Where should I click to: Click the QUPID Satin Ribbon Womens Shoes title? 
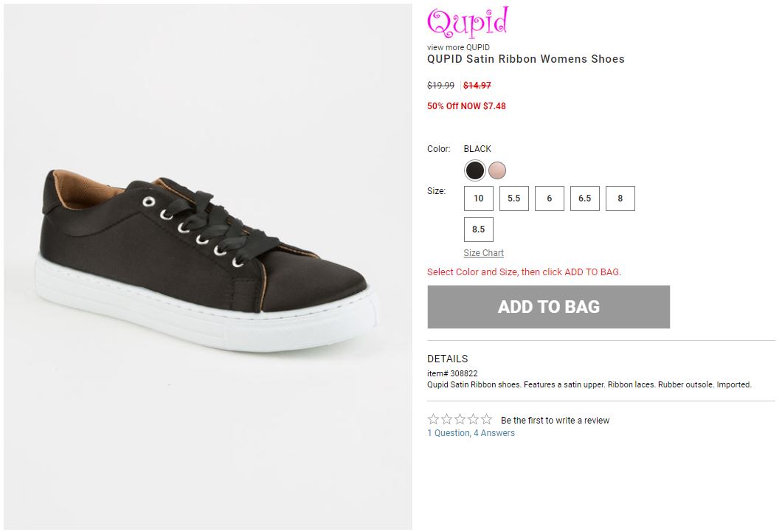point(526,59)
